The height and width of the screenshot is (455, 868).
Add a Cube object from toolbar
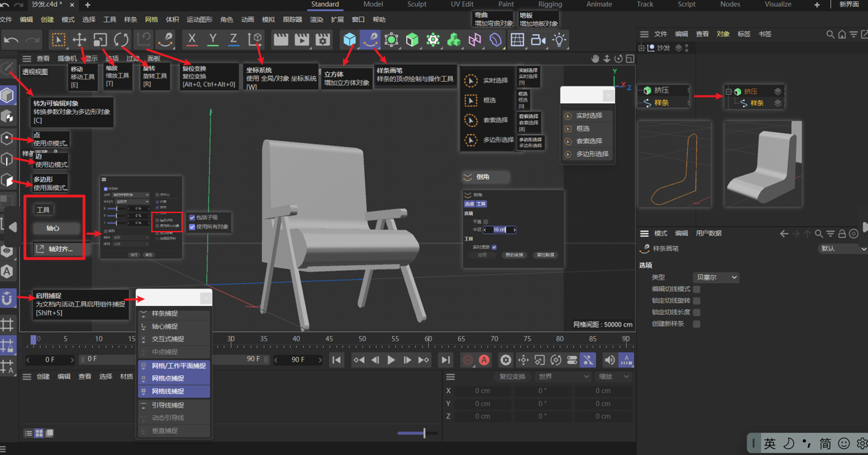tap(350, 40)
